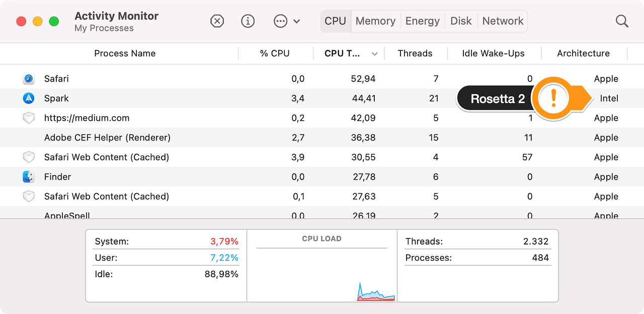Switch to the Energy tab
644x314 pixels.
tap(423, 21)
